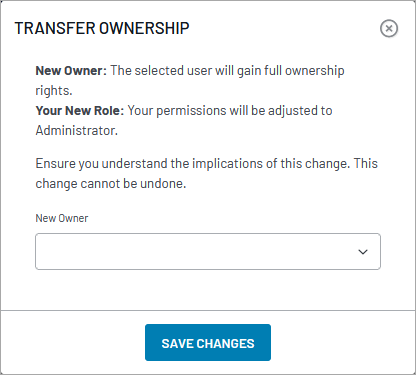Click Save Changes button
Viewport: 416px width, 375px height.
pos(208,343)
